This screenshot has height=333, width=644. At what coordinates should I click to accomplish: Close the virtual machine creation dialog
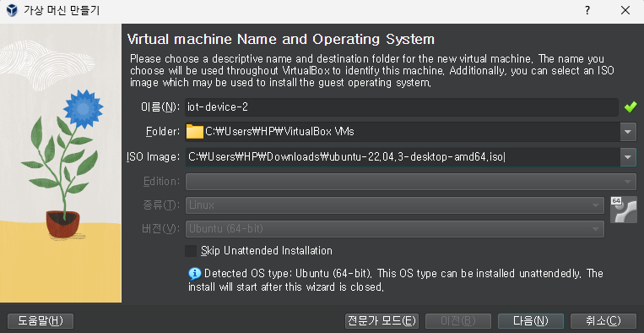[625, 11]
